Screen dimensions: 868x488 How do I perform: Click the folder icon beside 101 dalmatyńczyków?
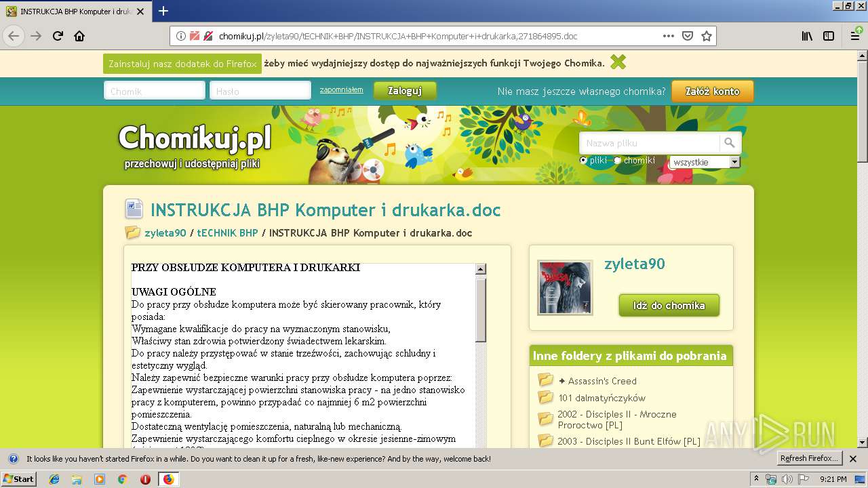pos(545,397)
